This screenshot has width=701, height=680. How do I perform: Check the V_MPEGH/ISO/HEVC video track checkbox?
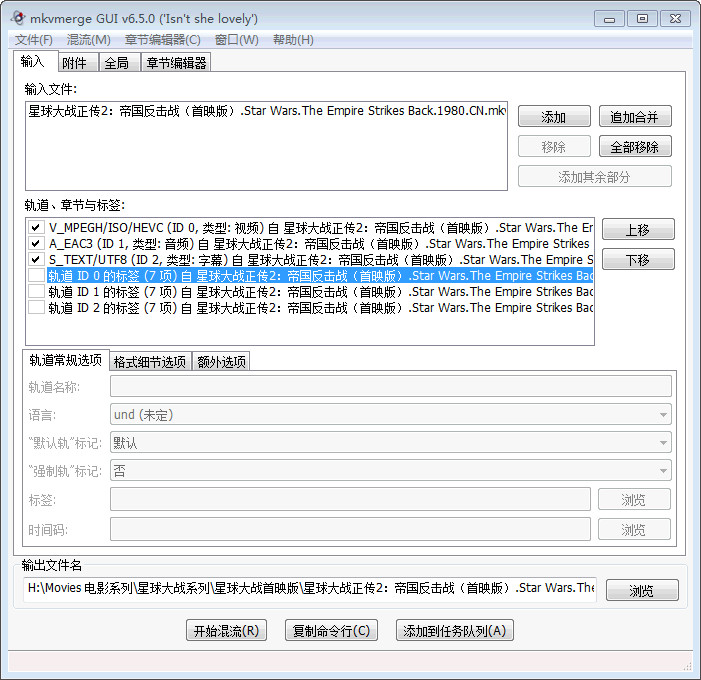36,228
